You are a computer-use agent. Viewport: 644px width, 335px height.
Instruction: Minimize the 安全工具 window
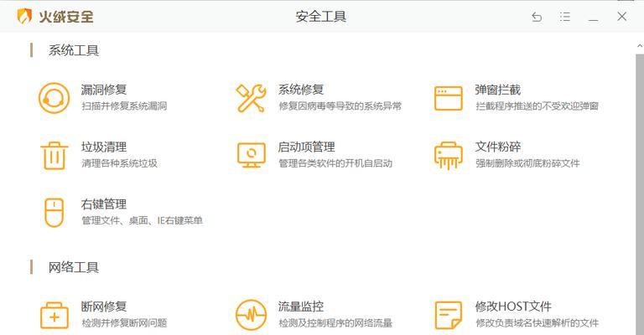click(593, 19)
